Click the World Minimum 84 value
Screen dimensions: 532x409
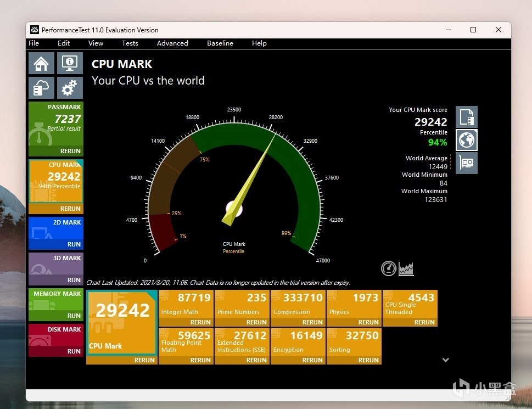444,183
